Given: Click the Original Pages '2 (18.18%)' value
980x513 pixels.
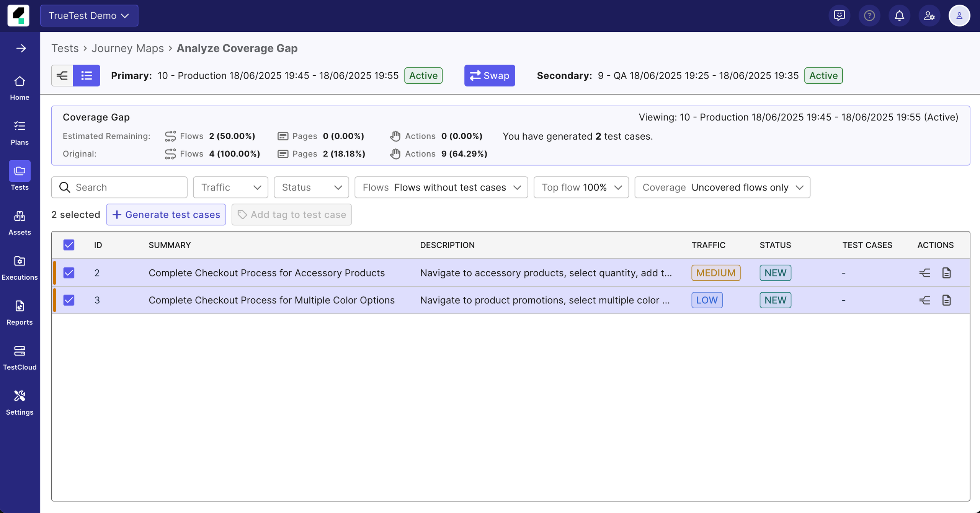Looking at the screenshot, I should 344,154.
